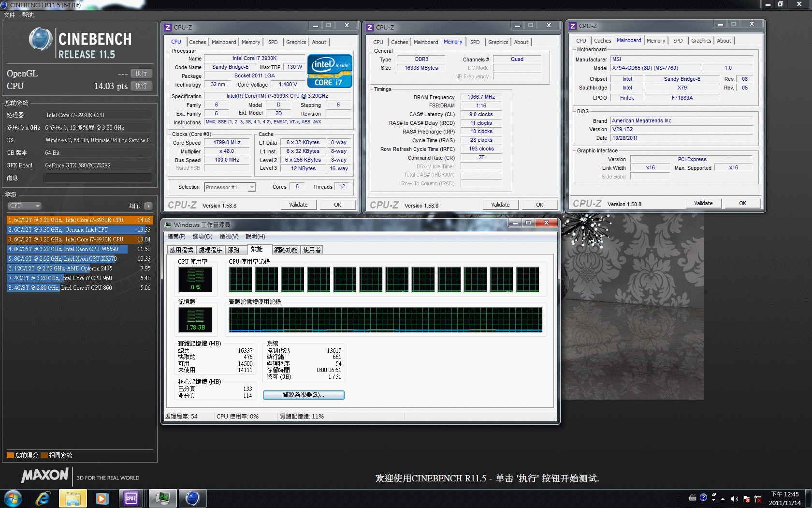The width and height of the screenshot is (812, 508).
Task: Switch to CPU-Z taskbar icon
Action: tap(131, 498)
